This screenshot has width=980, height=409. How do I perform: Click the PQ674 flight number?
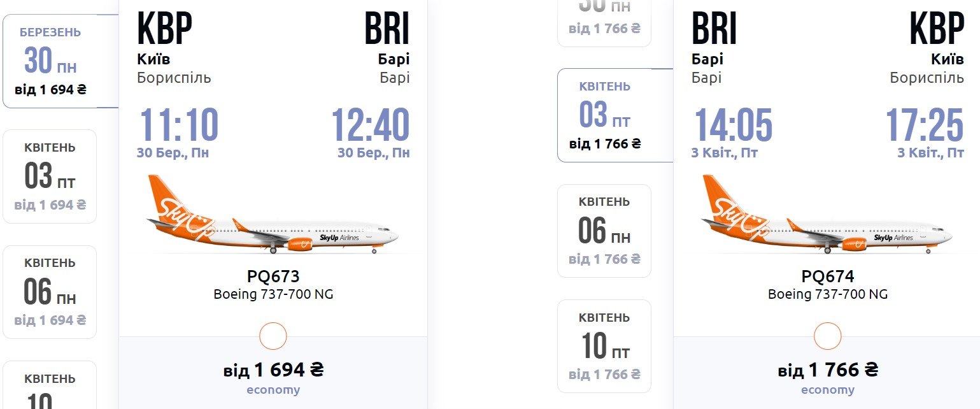pos(828,276)
